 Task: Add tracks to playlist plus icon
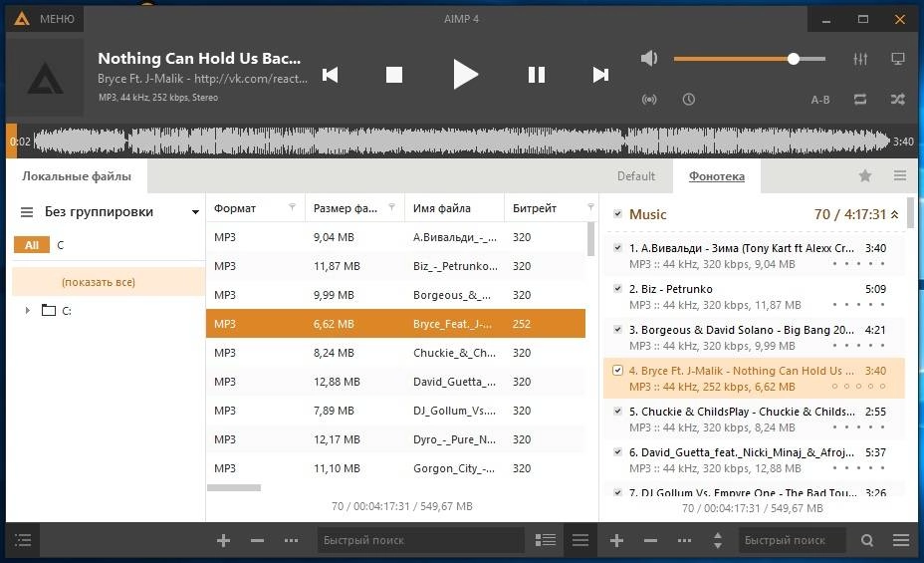[616, 540]
